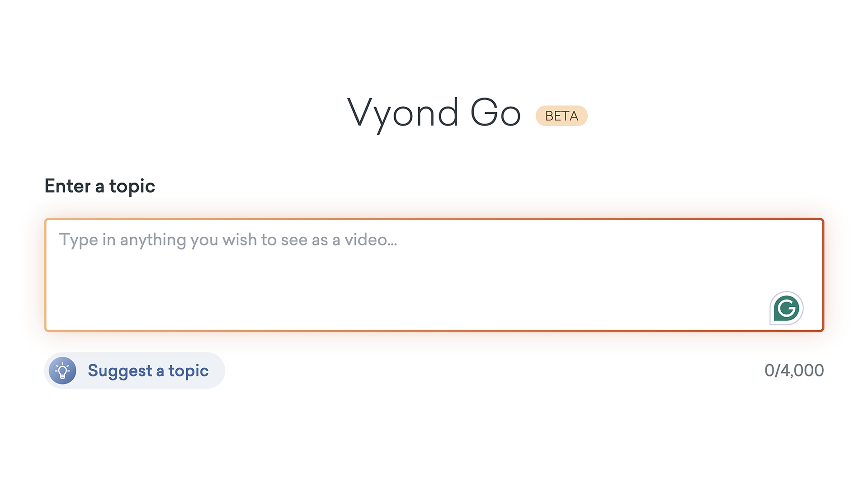Click the 'Suggest a topic' text label
The height and width of the screenshot is (488, 868).
click(148, 371)
